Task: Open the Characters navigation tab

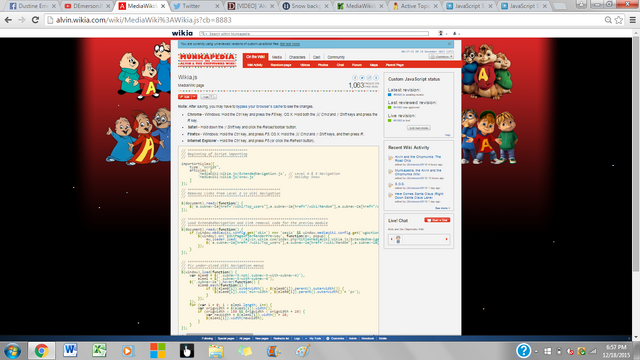Action: coord(297,57)
